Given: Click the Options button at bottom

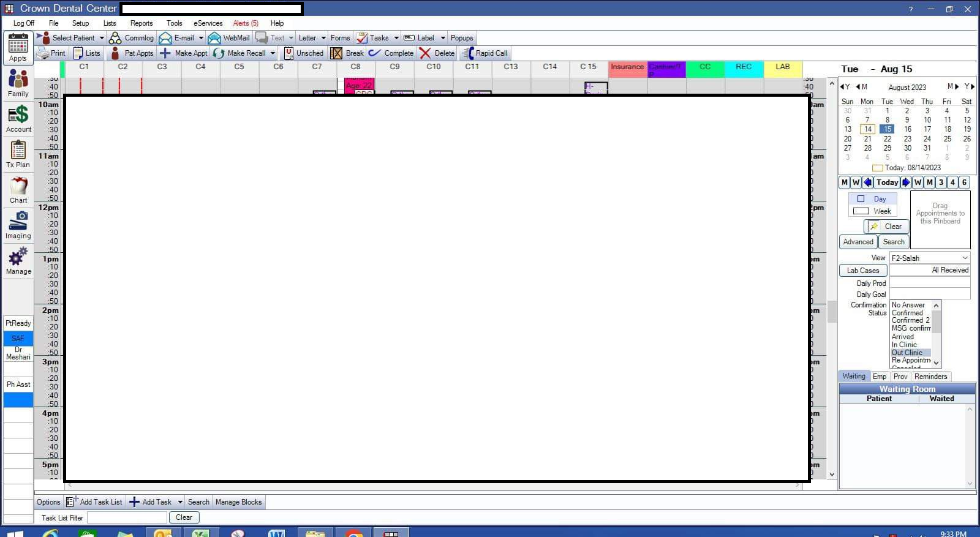Looking at the screenshot, I should [48, 502].
